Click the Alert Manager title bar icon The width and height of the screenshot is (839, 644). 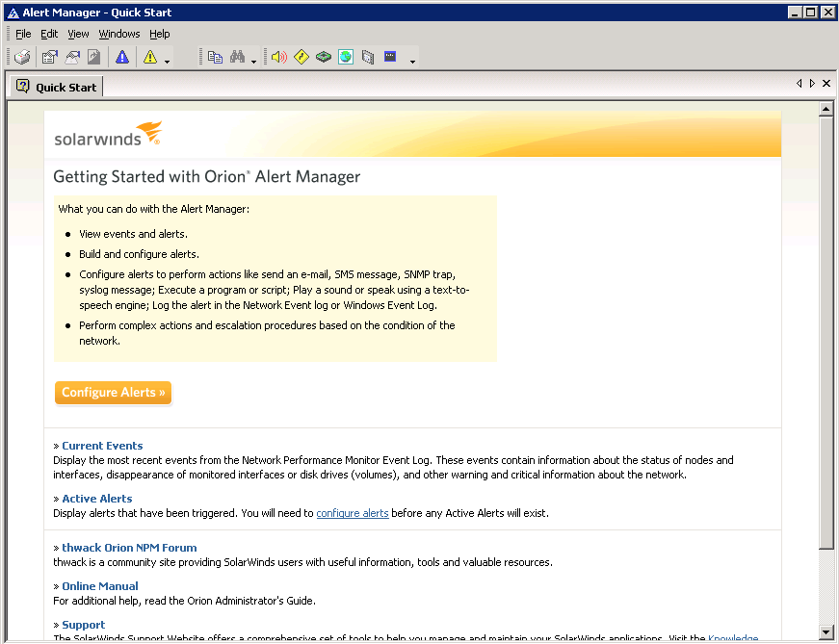click(x=13, y=13)
